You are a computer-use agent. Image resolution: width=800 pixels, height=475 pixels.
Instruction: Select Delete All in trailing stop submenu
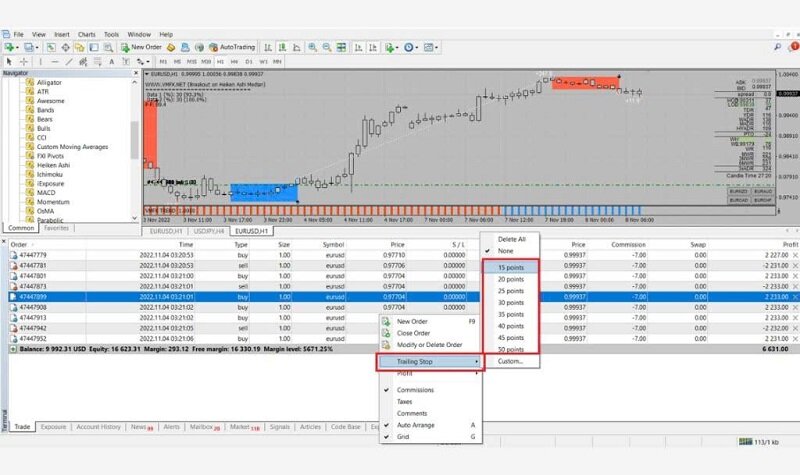(510, 239)
